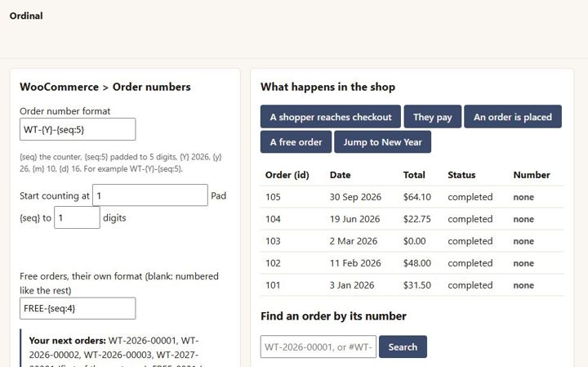This screenshot has width=588, height=367.
Task: Click the 'Order (id)' column header
Action: pos(287,175)
